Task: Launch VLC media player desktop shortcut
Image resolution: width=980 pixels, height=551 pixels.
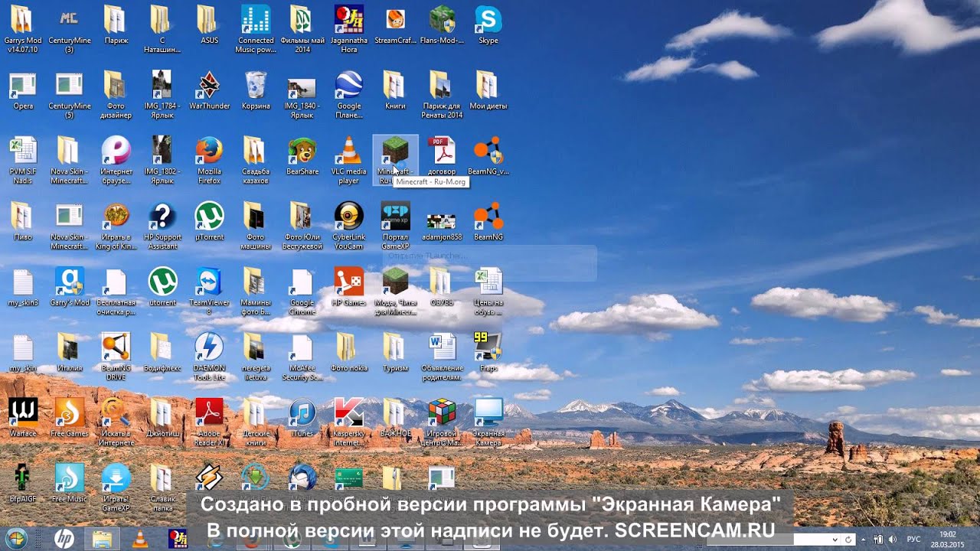Action: pos(348,160)
